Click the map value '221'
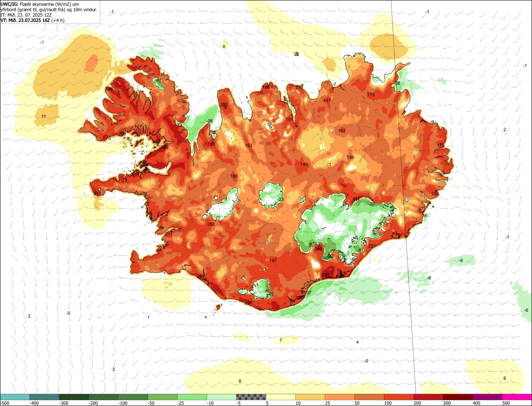This screenshot has width=532, height=406. (372, 246)
